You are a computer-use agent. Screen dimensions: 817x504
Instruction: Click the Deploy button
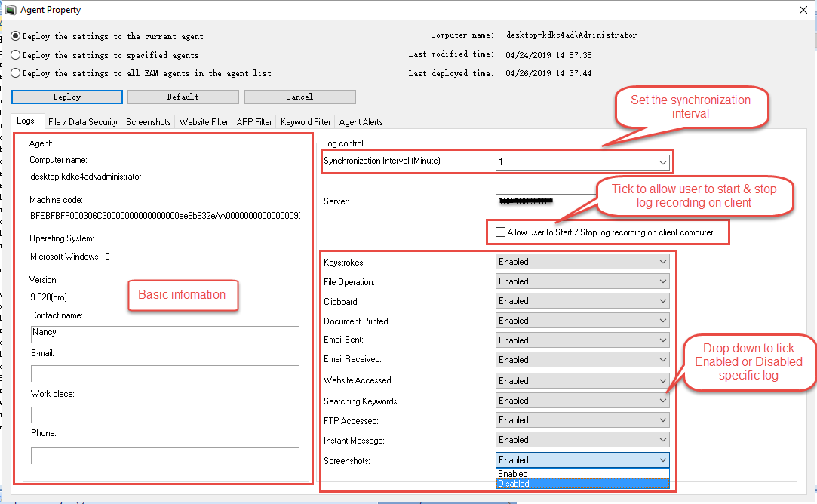66,97
